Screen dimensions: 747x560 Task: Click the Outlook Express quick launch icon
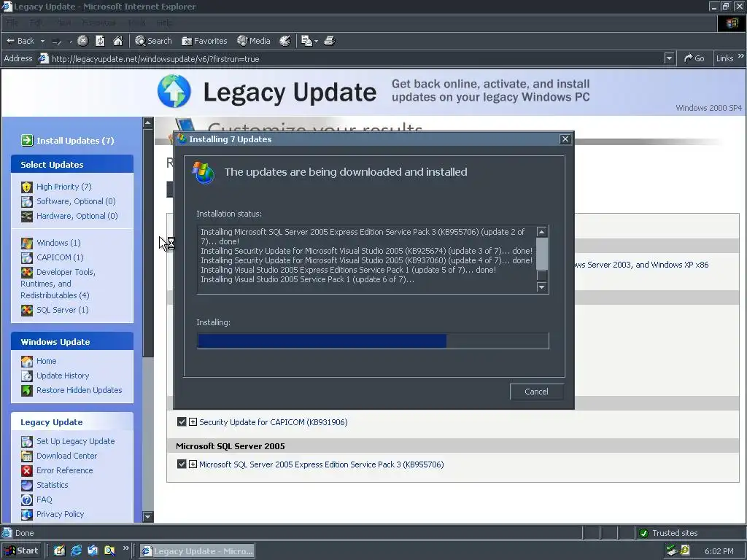93,551
